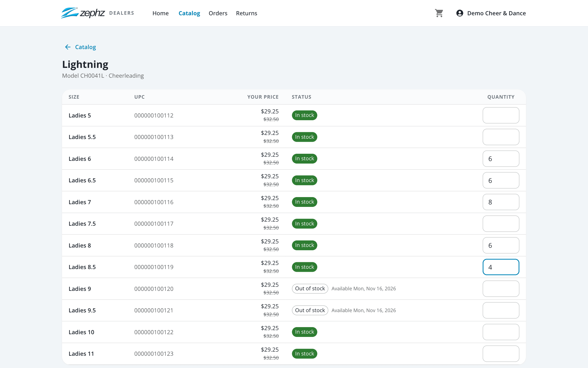Click quantity field for Ladies 9.5

(x=501, y=310)
